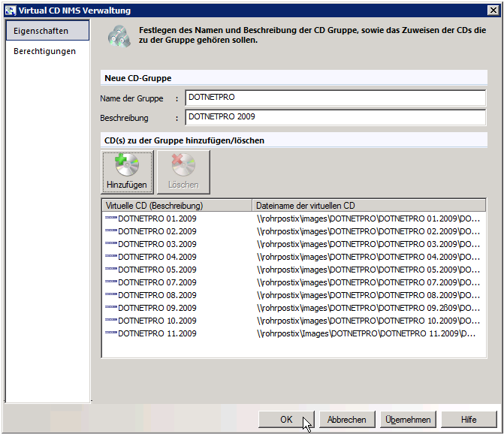
Task: Click the file path for DOTNETPRO 03.2009
Action: pos(368,244)
